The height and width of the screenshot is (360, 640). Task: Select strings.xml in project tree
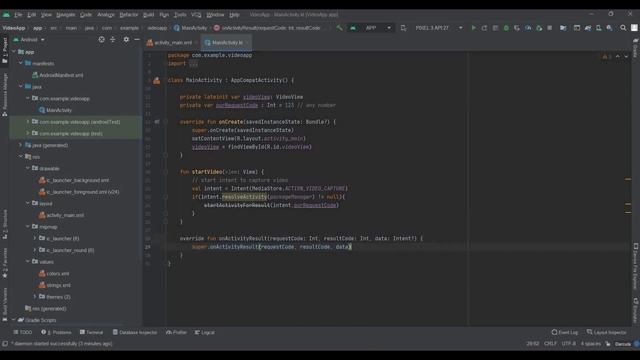click(x=55, y=285)
